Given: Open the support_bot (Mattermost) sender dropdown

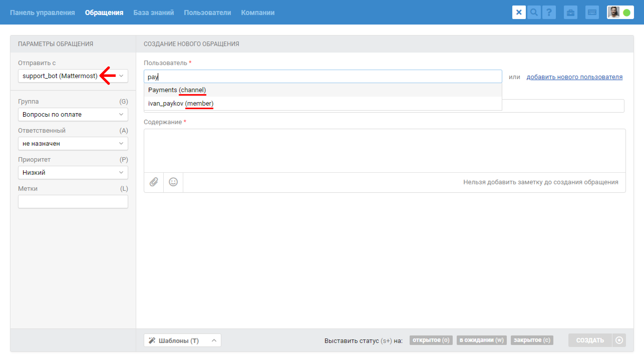Looking at the screenshot, I should [73, 76].
